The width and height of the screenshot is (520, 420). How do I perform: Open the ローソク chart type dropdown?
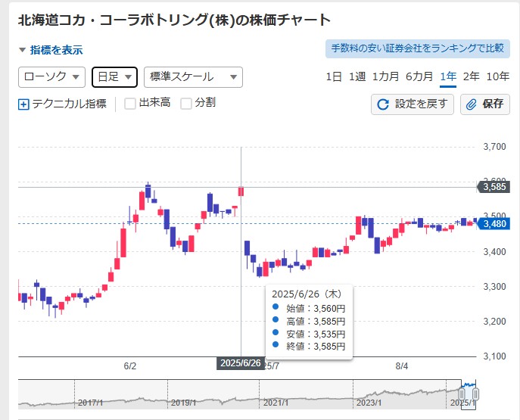pos(51,77)
